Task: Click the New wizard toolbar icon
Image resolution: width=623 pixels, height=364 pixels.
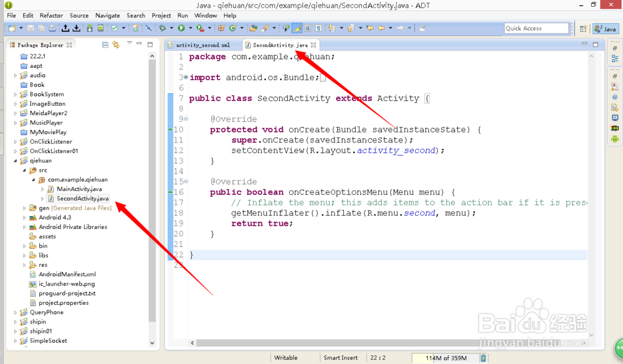Action: (x=12, y=28)
